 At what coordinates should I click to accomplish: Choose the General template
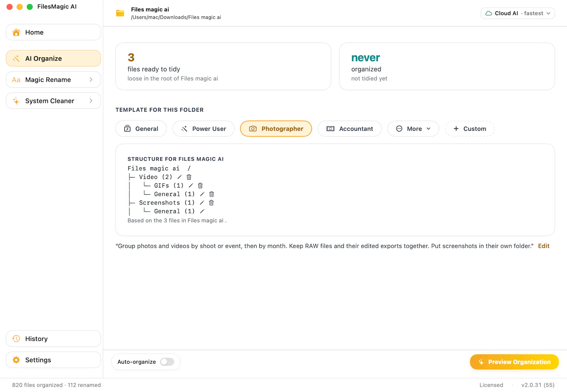coord(141,129)
